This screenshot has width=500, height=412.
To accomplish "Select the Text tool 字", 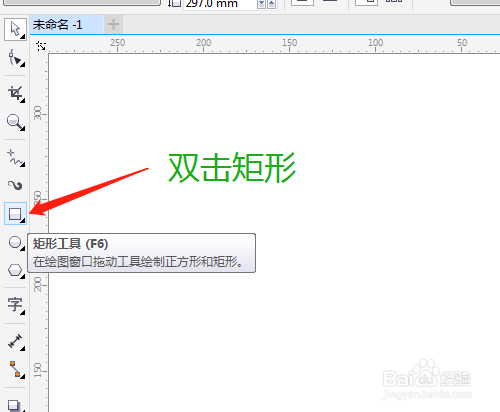I will coord(15,305).
